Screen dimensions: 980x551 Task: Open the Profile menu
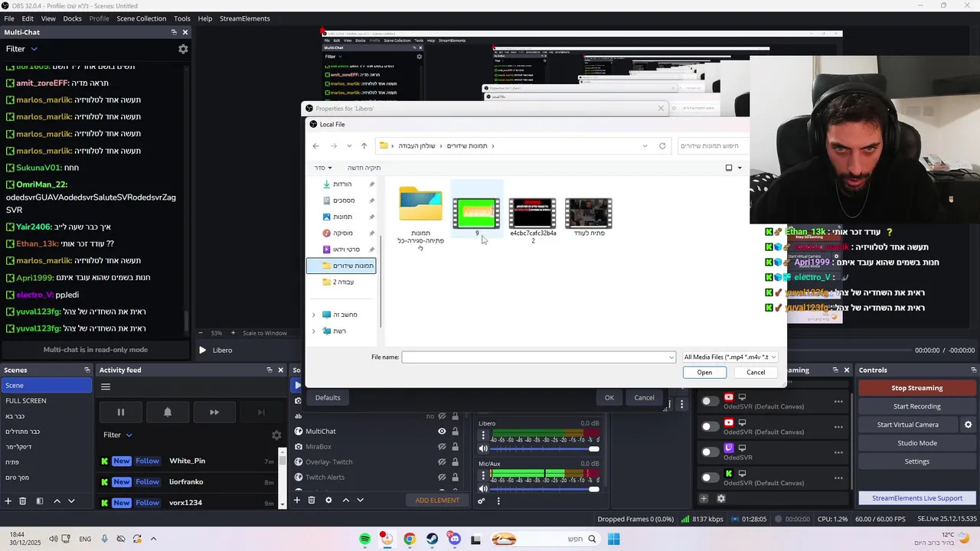coord(100,18)
